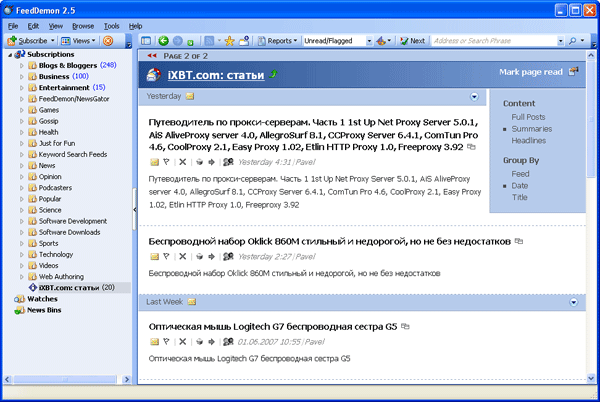Screen dimensions: 600x402
Task: Open the Оптическая мышь Logitech G7 article
Action: (x=273, y=327)
